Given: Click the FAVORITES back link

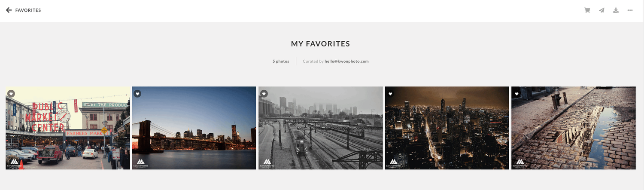Looking at the screenshot, I should 28,10.
